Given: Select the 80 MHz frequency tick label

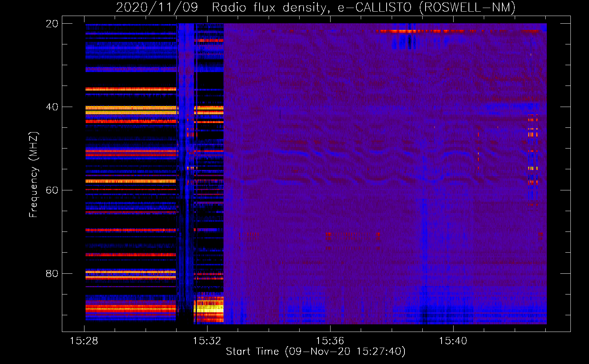Looking at the screenshot, I should 52,274.
